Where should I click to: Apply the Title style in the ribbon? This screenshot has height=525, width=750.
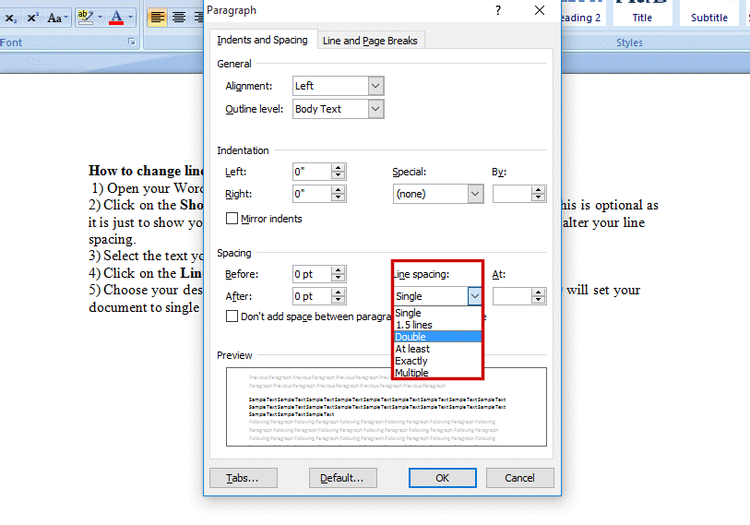(642, 13)
